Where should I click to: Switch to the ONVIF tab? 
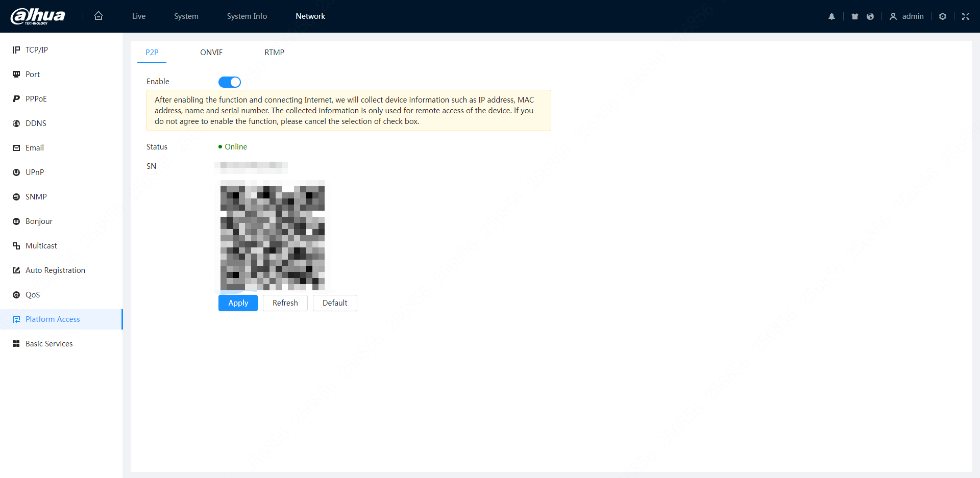[211, 53]
